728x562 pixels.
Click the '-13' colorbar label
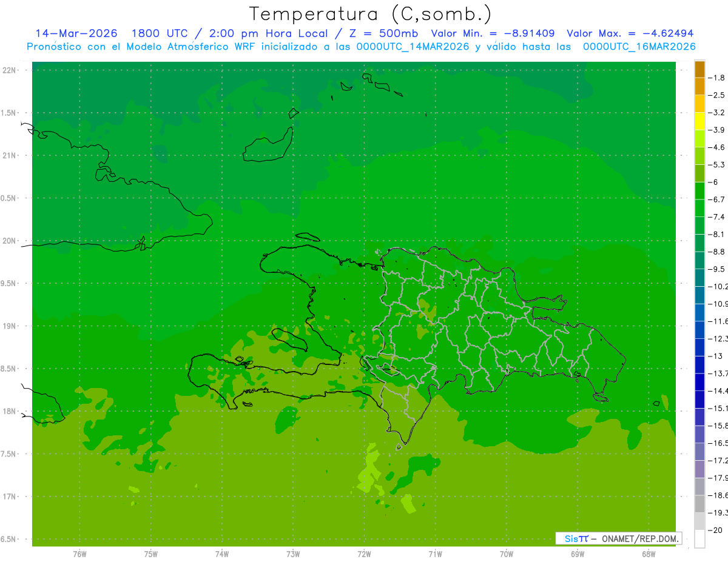coord(715,356)
